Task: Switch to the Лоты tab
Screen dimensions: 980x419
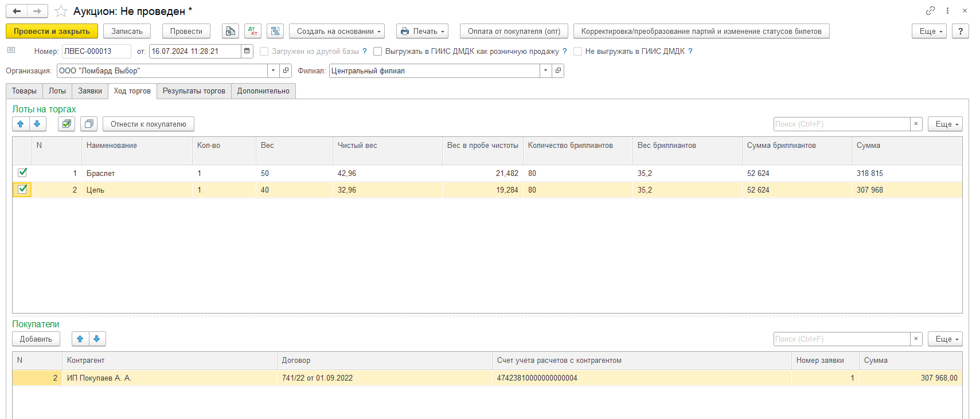Action: tap(57, 91)
